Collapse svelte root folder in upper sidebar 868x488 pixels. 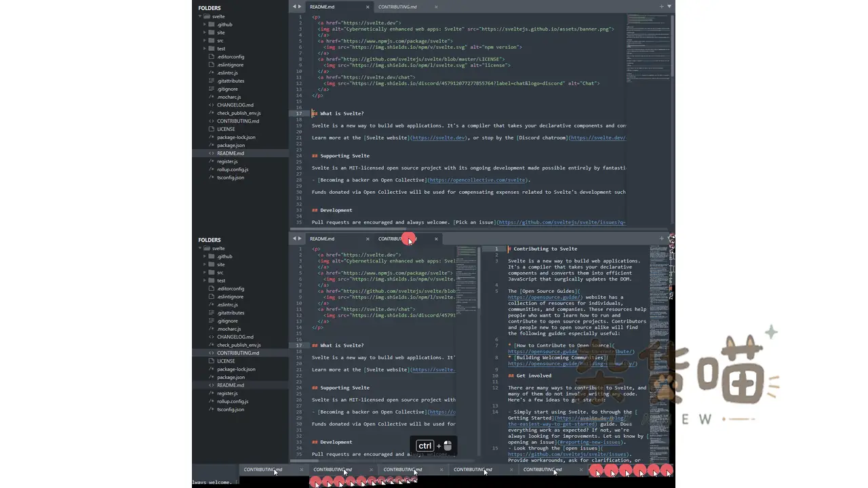click(199, 16)
